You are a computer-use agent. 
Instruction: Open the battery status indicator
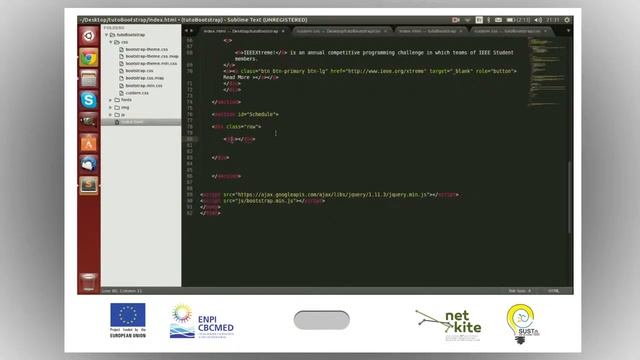point(518,20)
